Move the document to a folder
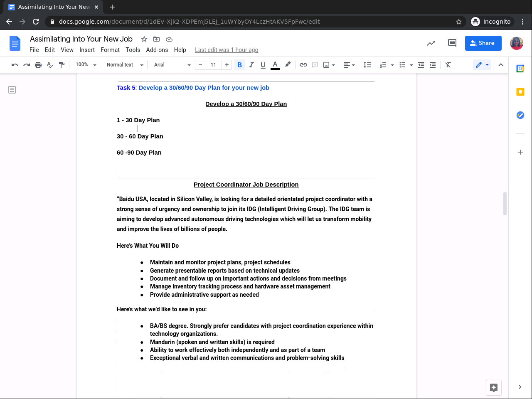Screen dimensions: 532x399 (157, 39)
